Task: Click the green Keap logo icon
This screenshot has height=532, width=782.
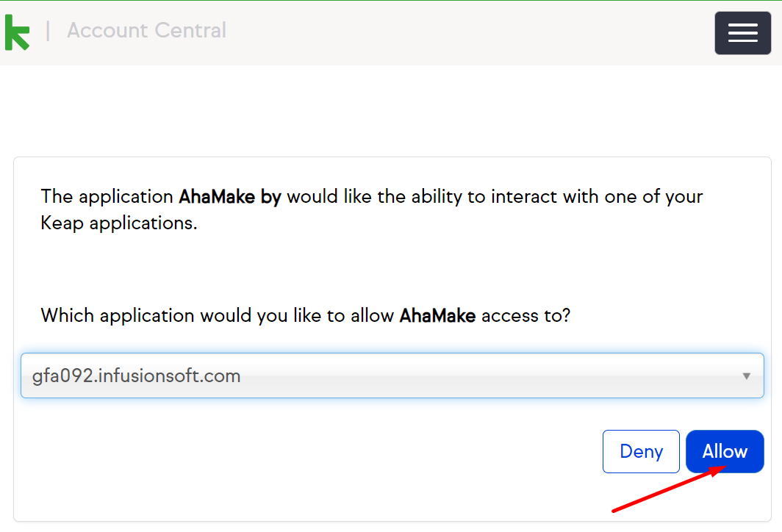Action: coord(18,32)
